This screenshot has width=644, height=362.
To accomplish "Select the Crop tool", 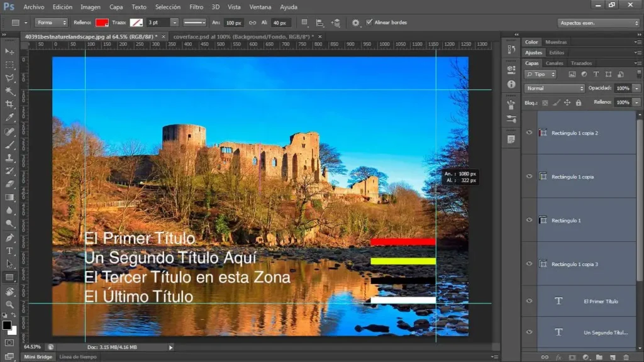I will coord(9,104).
